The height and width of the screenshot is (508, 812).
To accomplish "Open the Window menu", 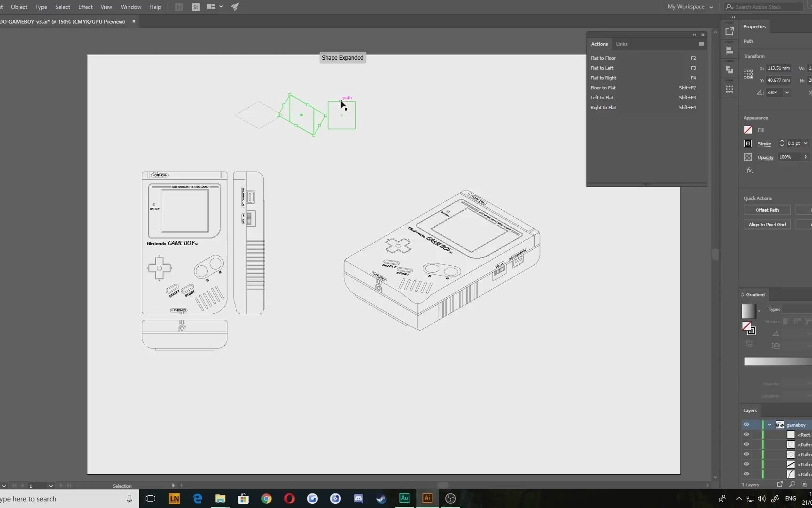I will click(131, 7).
